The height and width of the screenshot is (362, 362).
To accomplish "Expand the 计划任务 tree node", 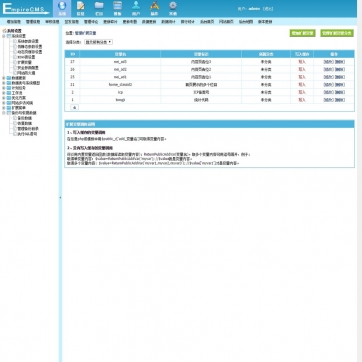I will point(4,88).
